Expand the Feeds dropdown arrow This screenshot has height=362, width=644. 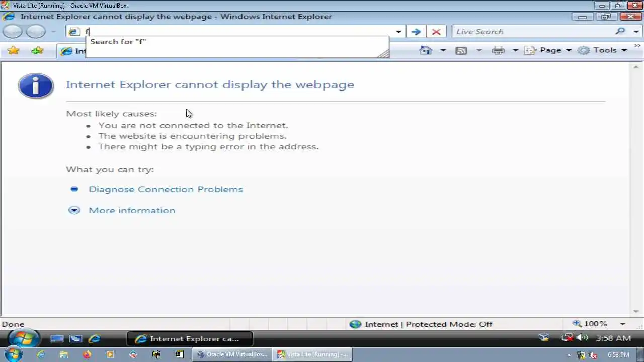(x=479, y=50)
